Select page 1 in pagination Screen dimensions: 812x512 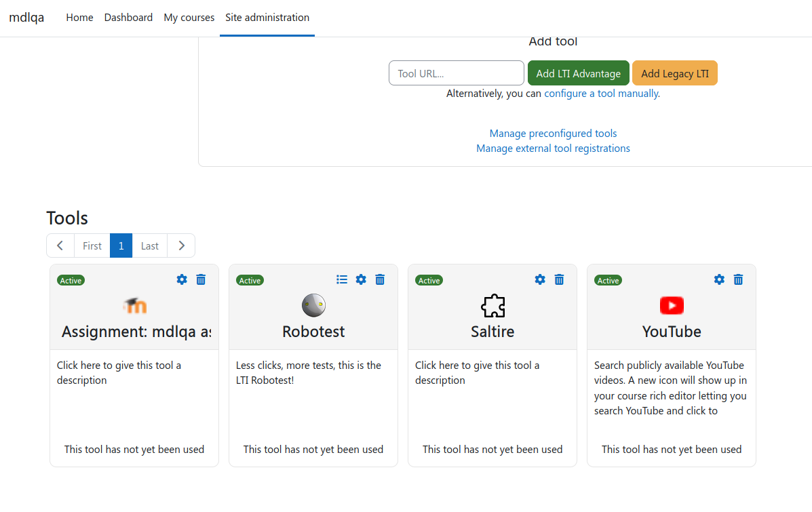point(121,245)
